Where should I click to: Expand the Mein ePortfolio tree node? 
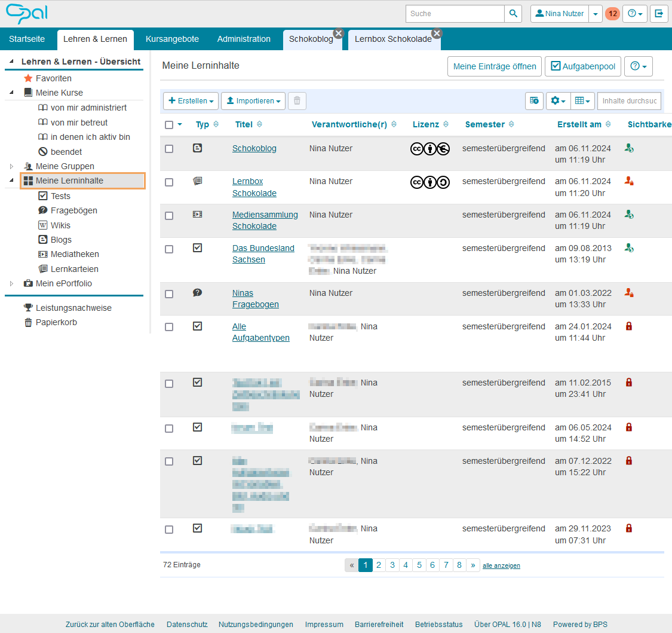click(x=11, y=283)
